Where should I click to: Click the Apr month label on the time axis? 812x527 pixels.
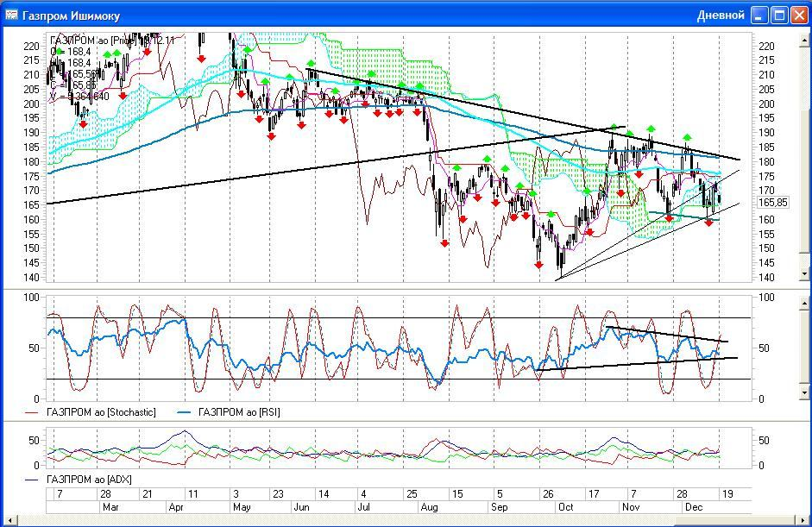[176, 507]
